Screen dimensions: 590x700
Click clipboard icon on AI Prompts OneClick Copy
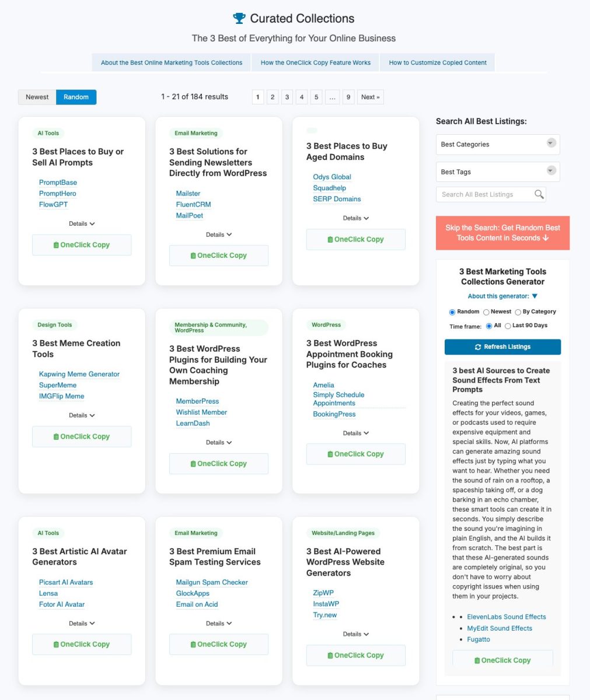click(56, 246)
